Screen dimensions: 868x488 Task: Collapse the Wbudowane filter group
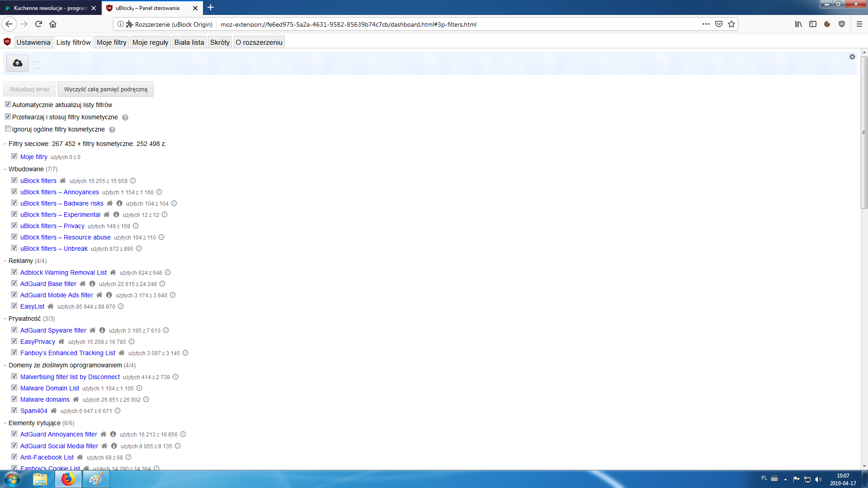[x=5, y=169]
